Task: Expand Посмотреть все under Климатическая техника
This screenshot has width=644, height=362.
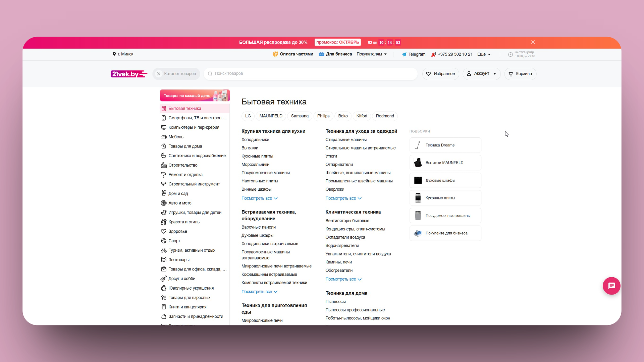Action: tap(343, 279)
